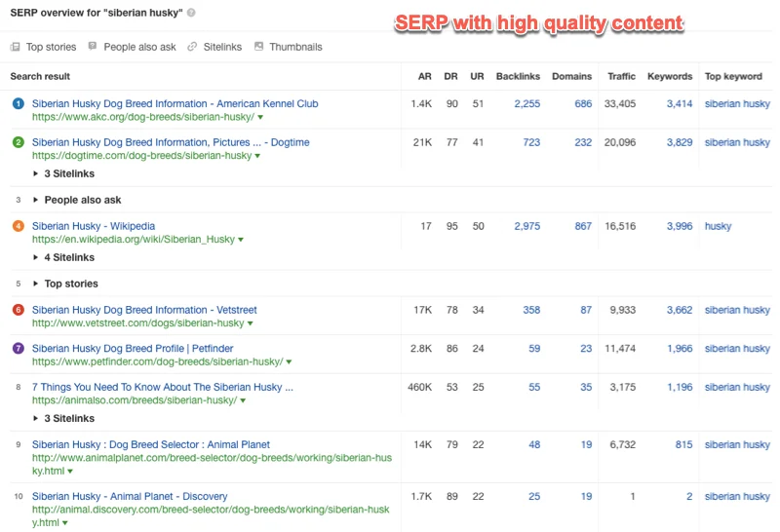
Task: Click Wikipedia's 2,975 backlinks number
Action: click(x=526, y=226)
